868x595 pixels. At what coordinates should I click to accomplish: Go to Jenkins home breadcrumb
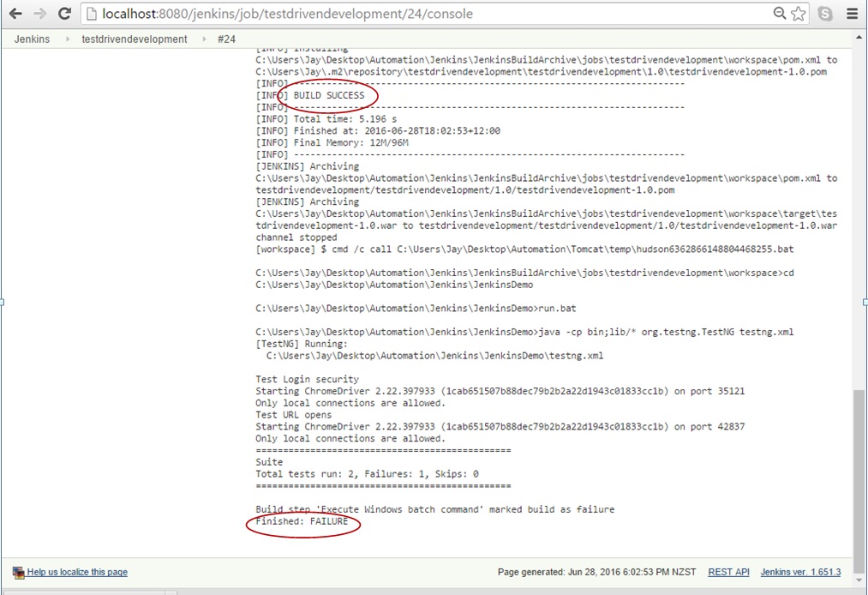point(32,39)
